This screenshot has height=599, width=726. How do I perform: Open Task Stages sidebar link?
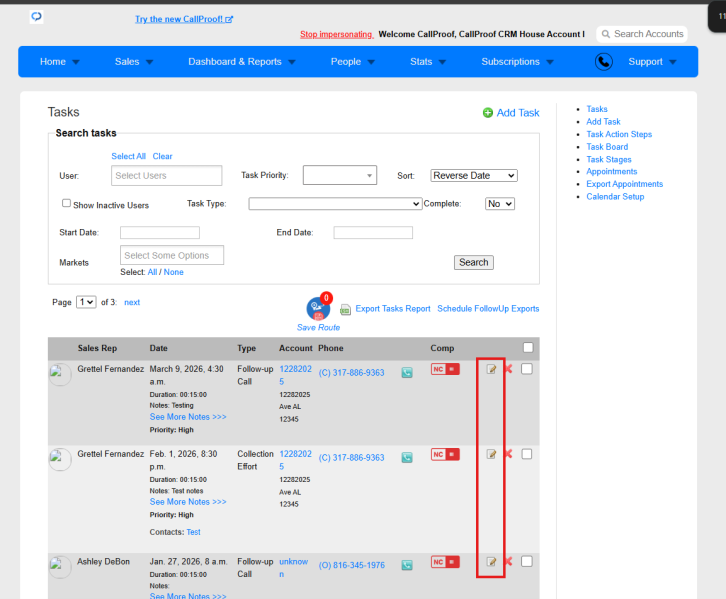(x=609, y=159)
